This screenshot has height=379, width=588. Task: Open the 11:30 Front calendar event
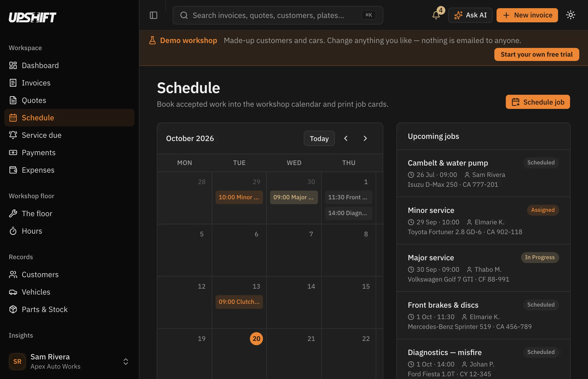[x=348, y=197]
